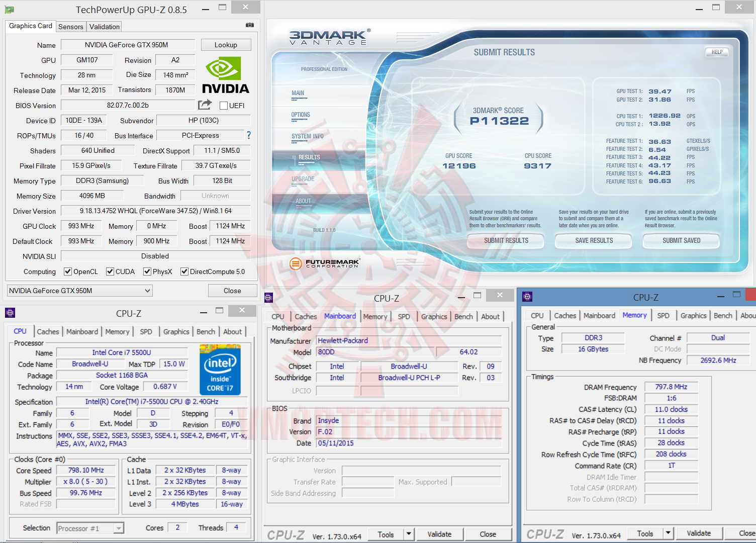Open Upgrade section in 3DMark Vantage
The image size is (756, 543).
pos(303,179)
